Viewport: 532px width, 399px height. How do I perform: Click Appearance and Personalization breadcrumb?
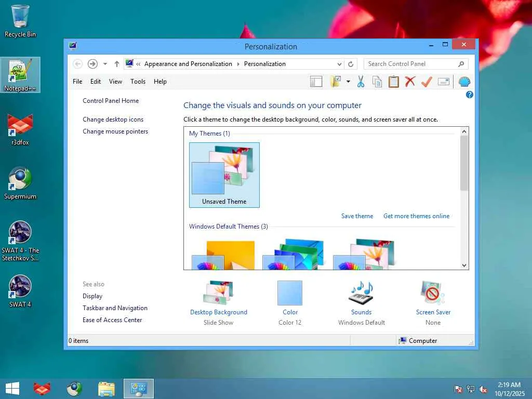(x=188, y=64)
